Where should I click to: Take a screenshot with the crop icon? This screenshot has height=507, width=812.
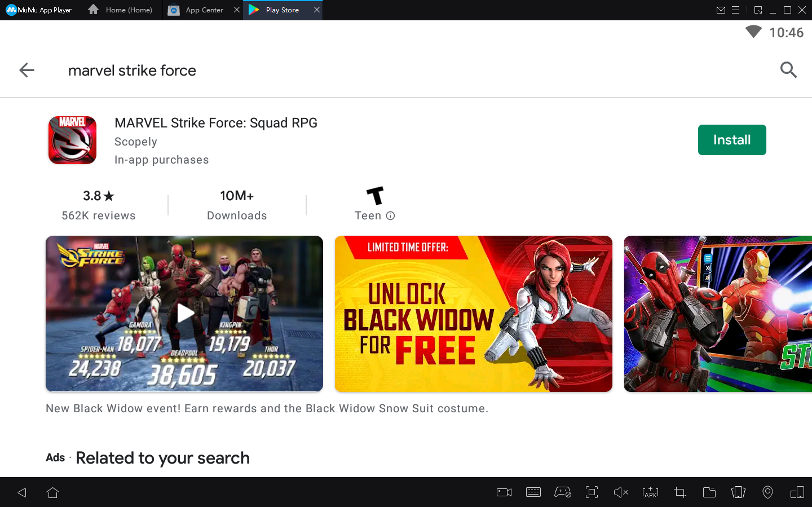pyautogui.click(x=680, y=492)
